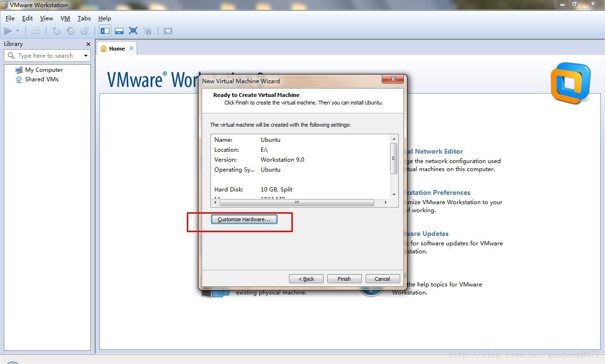
Task: Click the VMware Workstation logo icon top right
Action: (571, 83)
